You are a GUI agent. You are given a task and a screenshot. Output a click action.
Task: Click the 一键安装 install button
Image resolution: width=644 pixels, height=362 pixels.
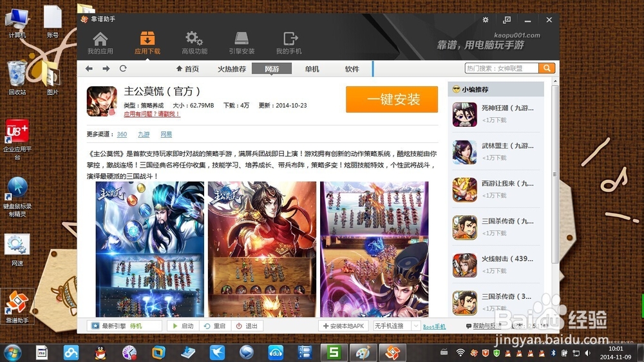(392, 99)
